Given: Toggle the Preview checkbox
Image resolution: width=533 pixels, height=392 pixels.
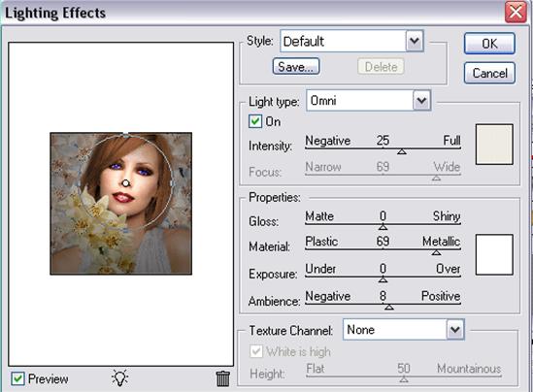Looking at the screenshot, I should (x=17, y=378).
